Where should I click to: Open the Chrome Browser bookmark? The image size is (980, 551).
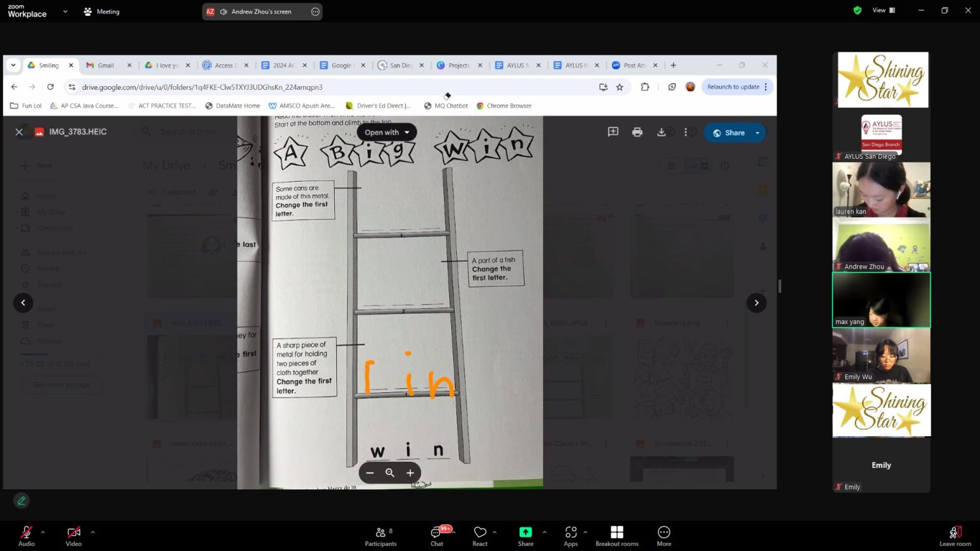pyautogui.click(x=504, y=106)
